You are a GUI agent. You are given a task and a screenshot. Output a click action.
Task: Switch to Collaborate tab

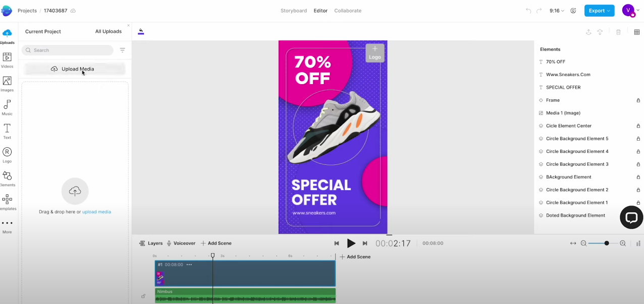[x=348, y=11]
